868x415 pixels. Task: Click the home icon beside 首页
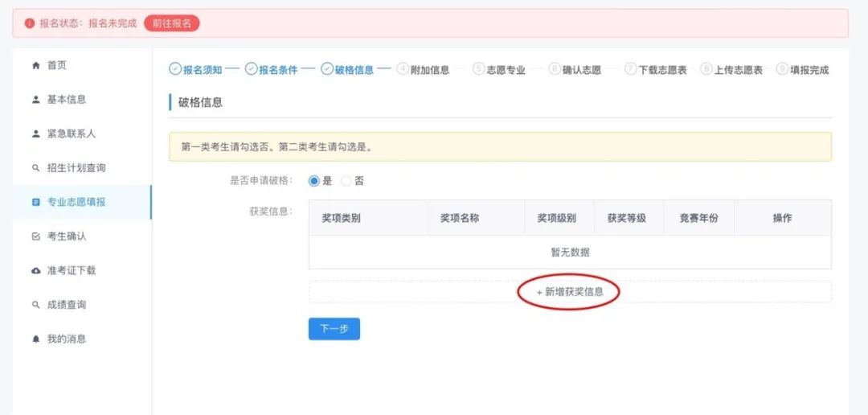point(36,66)
